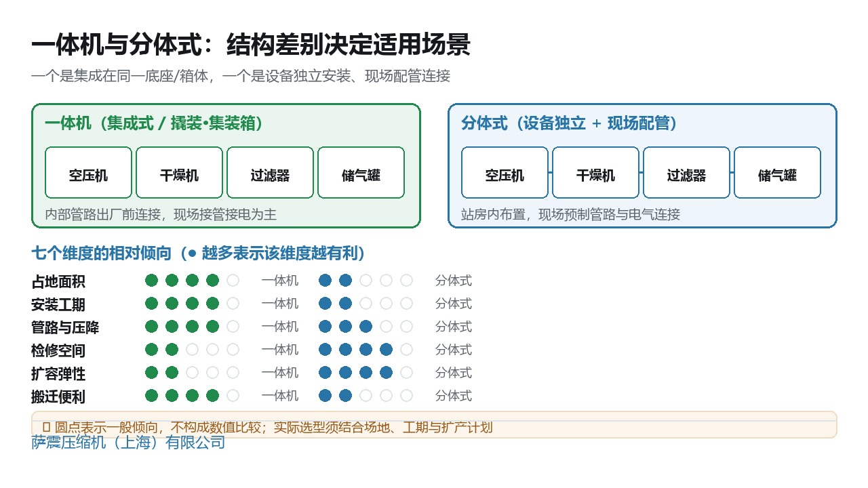Viewport: 868px width, 488px height.
Task: Select the 检修空间 row label
Action: point(58,350)
